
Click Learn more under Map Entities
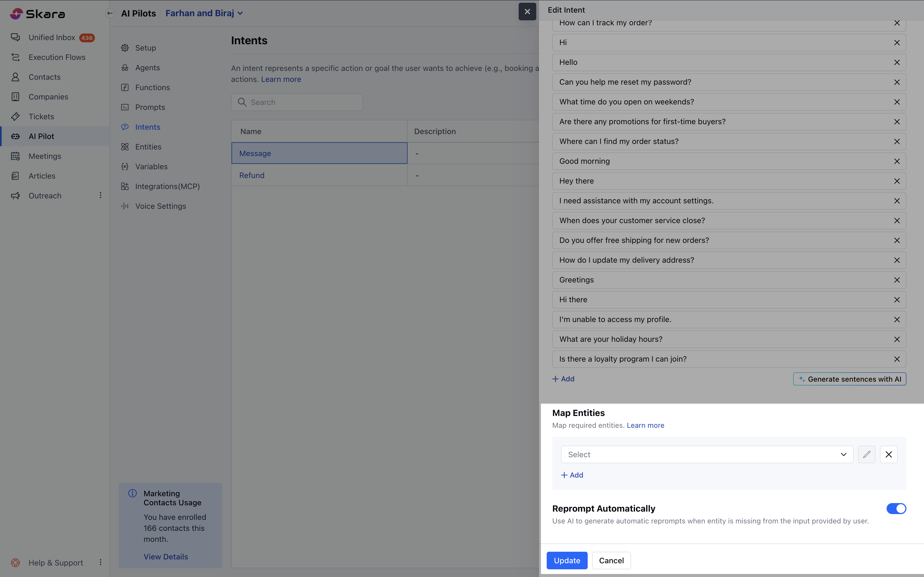point(645,425)
